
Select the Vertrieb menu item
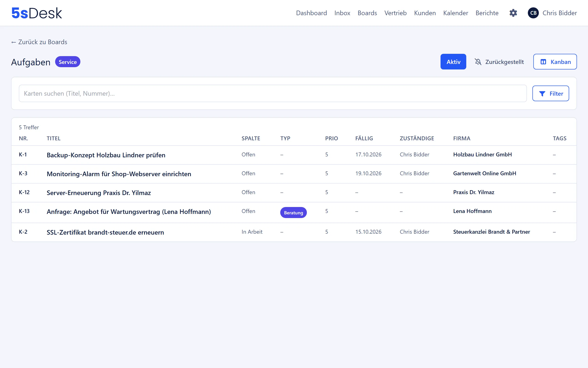(395, 13)
